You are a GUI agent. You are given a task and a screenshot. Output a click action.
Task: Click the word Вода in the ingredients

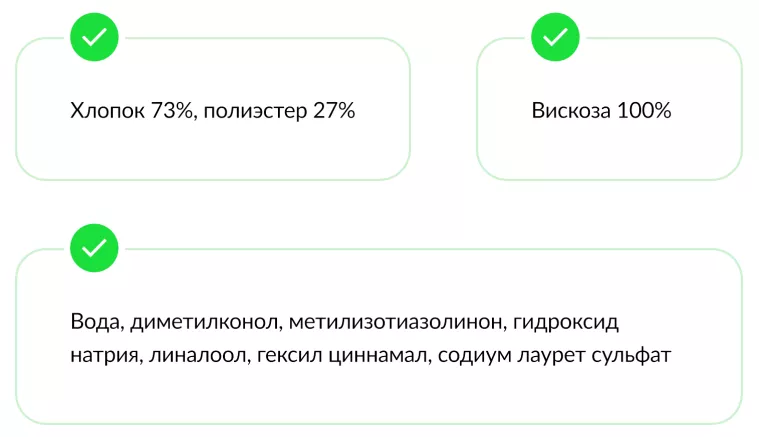[95, 322]
